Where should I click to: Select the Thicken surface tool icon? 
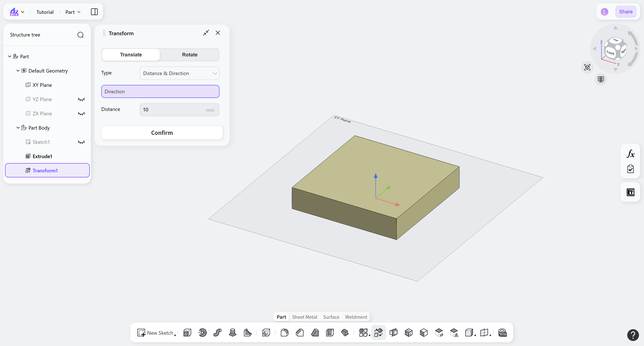[x=345, y=333]
